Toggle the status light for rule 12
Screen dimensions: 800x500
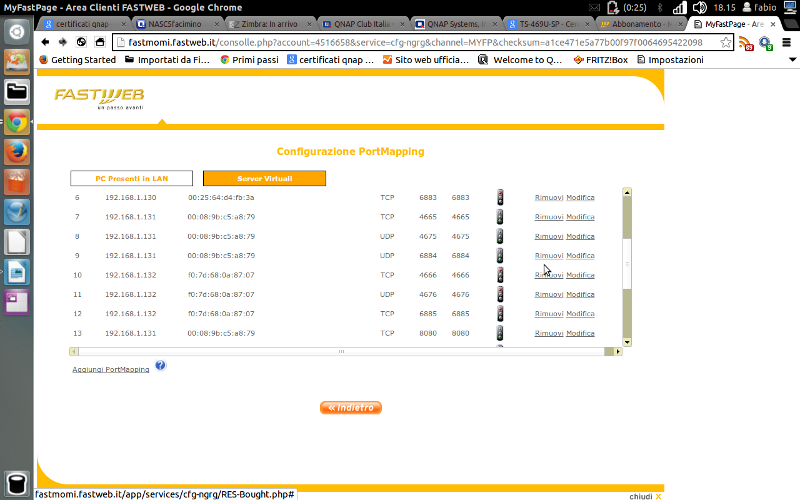pyautogui.click(x=500, y=314)
